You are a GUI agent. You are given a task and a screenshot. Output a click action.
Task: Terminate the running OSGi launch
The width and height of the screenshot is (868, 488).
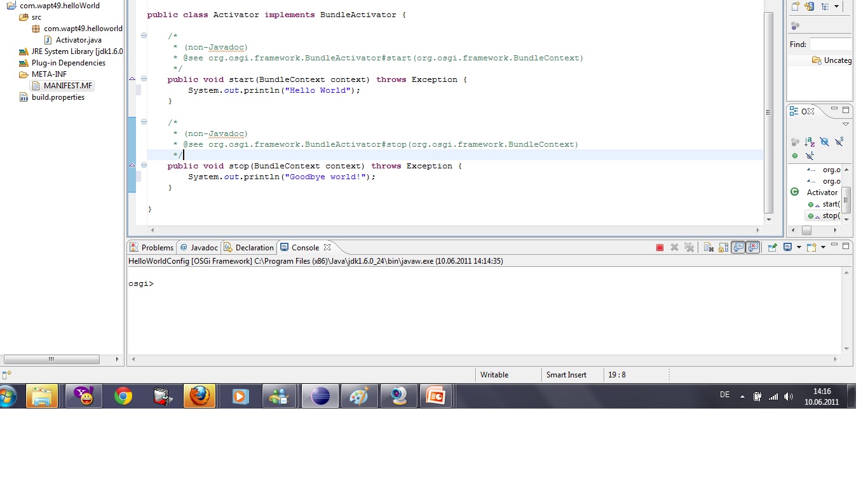pos(660,248)
